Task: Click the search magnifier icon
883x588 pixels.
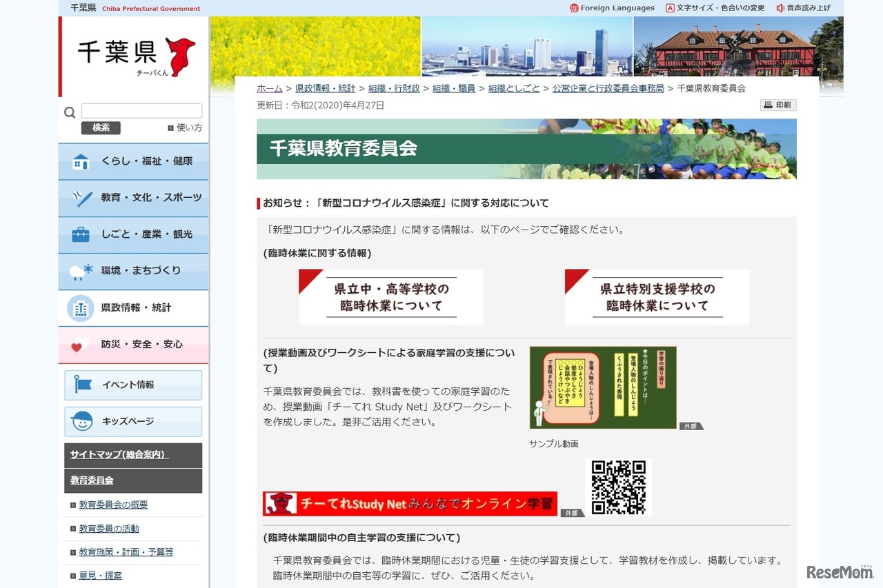Action: coord(69,111)
